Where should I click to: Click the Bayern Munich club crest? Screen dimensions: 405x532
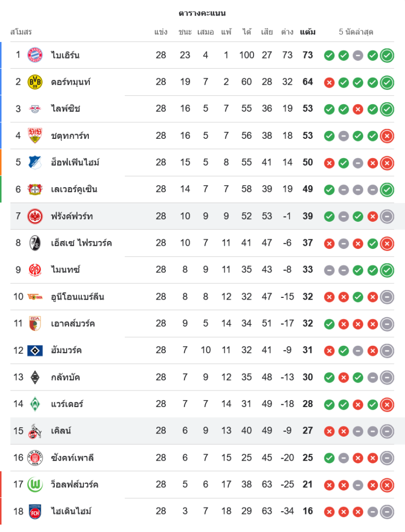tap(35, 55)
